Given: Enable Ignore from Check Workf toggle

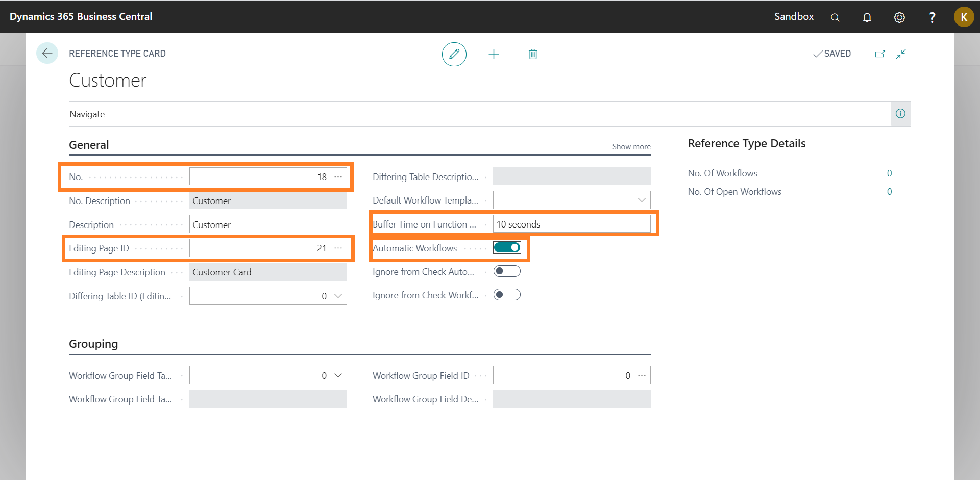Looking at the screenshot, I should pyautogui.click(x=507, y=295).
